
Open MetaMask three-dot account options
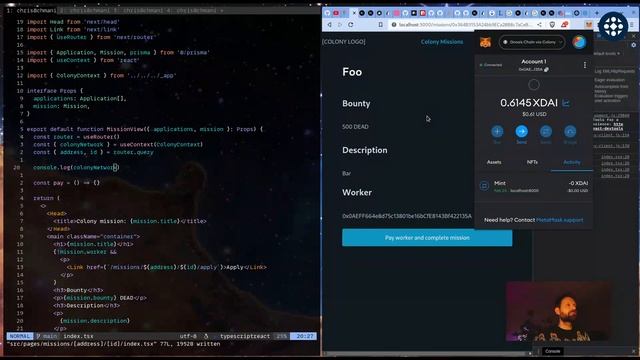pyautogui.click(x=585, y=65)
